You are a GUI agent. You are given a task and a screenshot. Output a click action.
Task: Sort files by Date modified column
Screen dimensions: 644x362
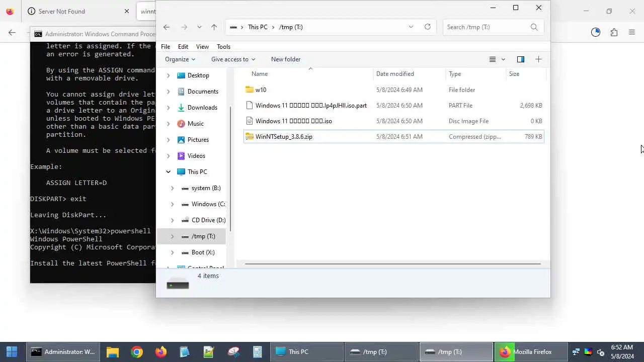click(x=395, y=74)
